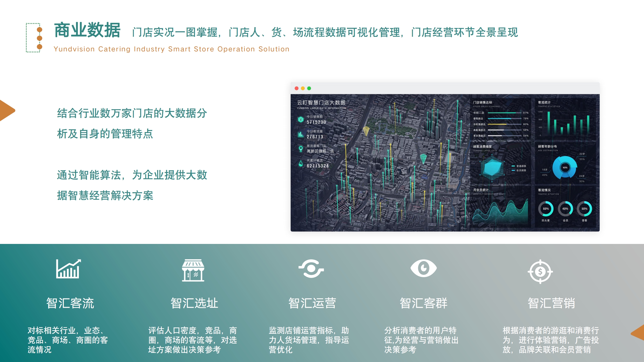644x362 pixels.
Task: Click the paragraph 通过智能算法，为企业提供大数据
Action: tap(132, 185)
